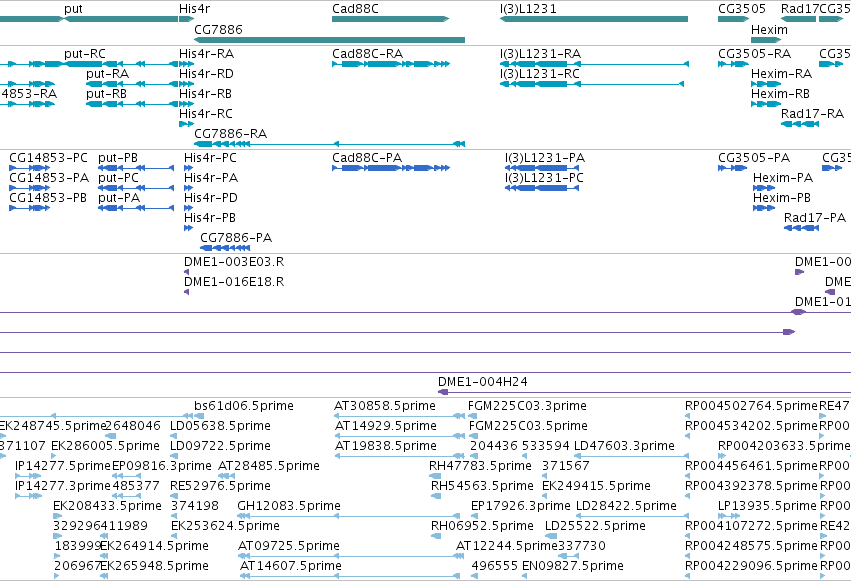Select the put-PC protein label
851x581 pixels.
[x=118, y=178]
